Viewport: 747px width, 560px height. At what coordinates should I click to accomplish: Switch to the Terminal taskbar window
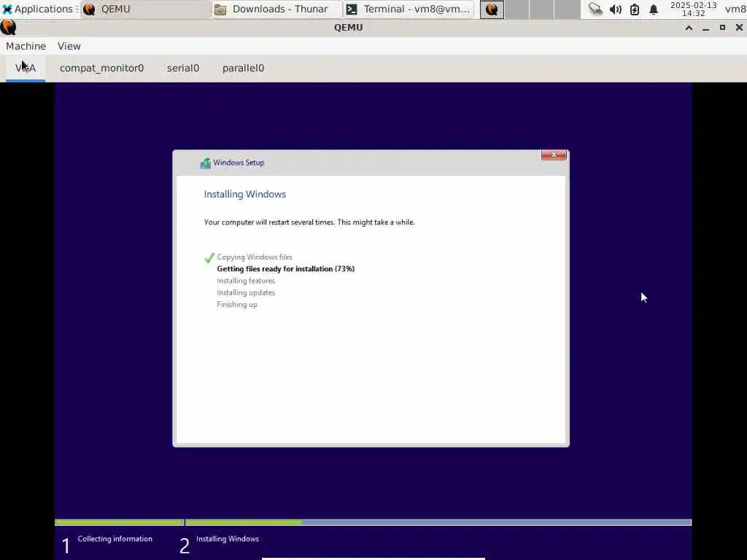[x=409, y=9]
